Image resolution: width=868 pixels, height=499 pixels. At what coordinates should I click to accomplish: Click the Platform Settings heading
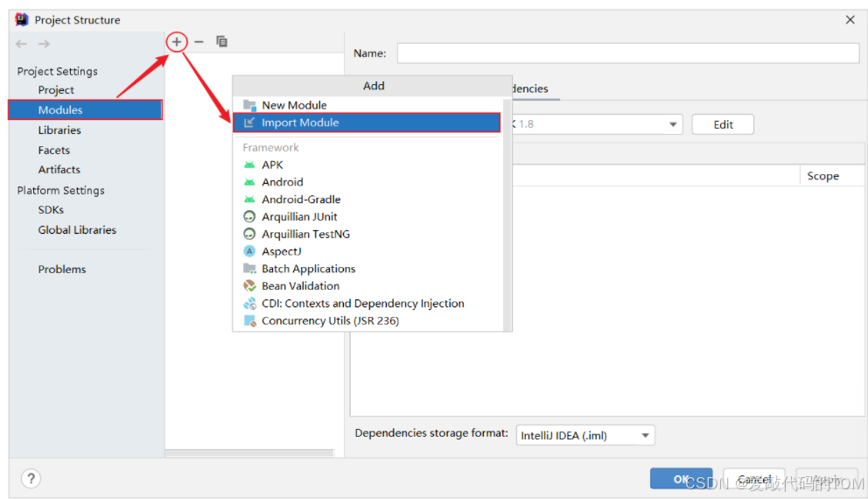tap(60, 191)
